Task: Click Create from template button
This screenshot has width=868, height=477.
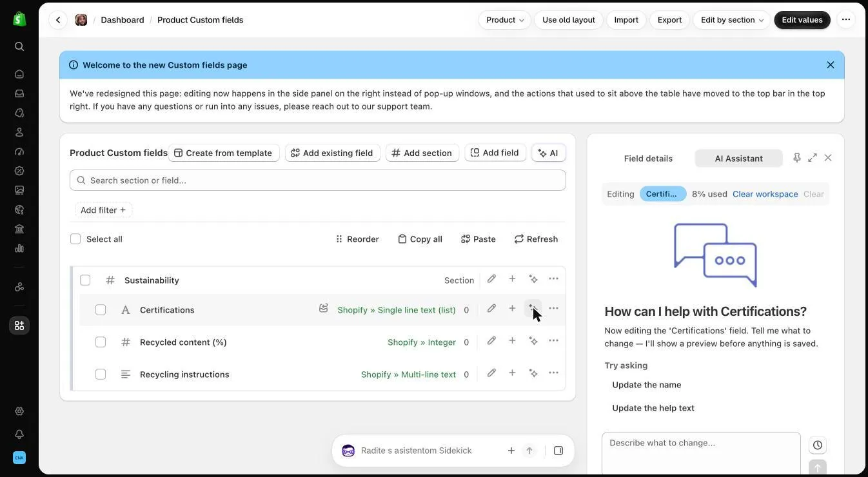Action: tap(223, 153)
